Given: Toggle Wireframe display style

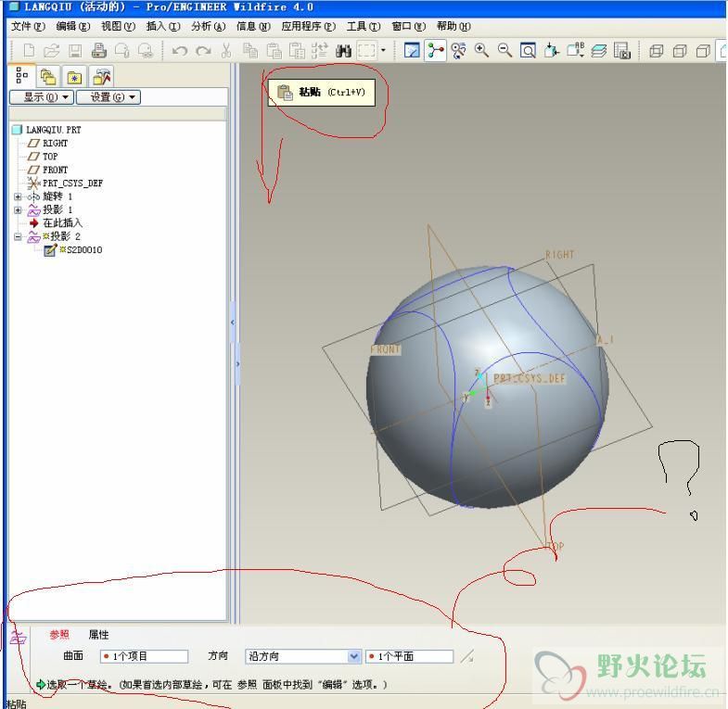Looking at the screenshot, I should pos(656,50).
